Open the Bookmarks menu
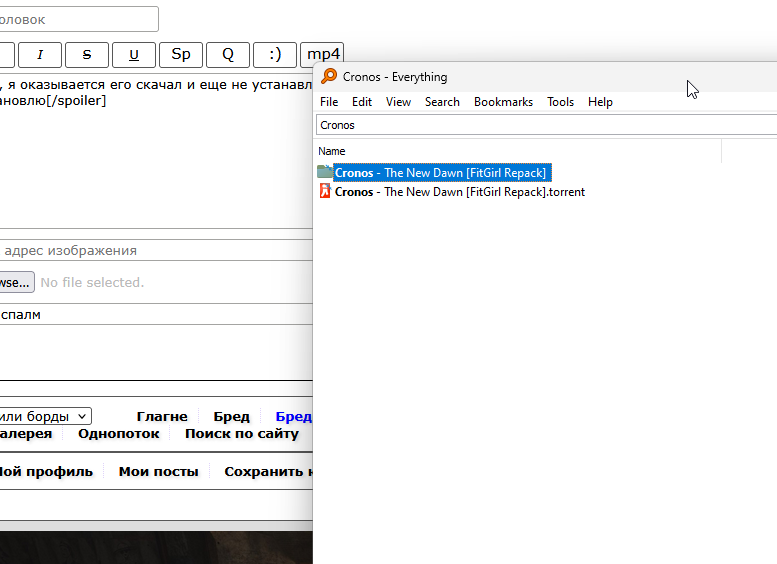Screen dimensions: 777x564 pos(503,102)
